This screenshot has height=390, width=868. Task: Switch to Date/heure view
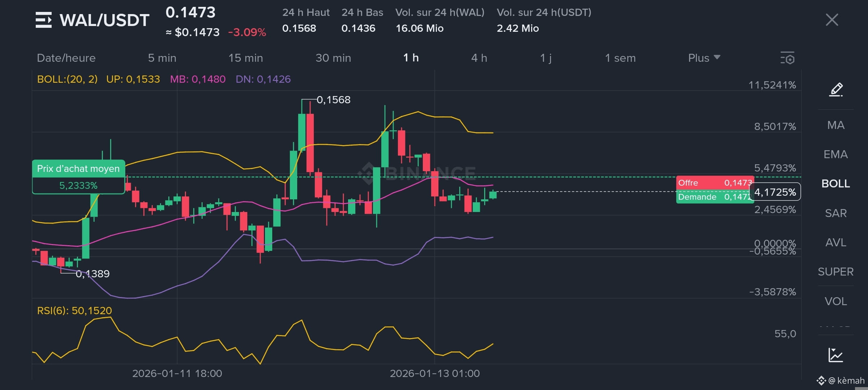(66, 58)
